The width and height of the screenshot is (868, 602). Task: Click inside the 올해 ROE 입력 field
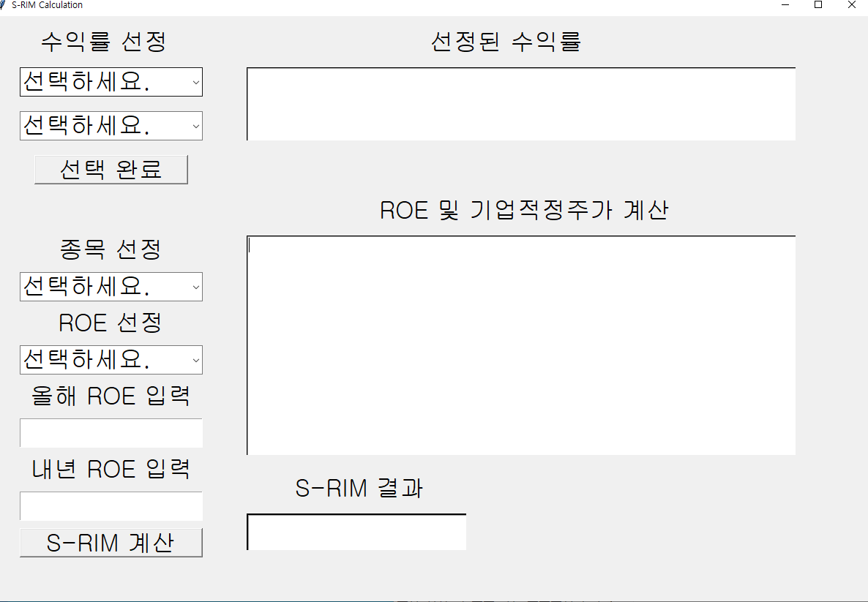[x=111, y=432]
